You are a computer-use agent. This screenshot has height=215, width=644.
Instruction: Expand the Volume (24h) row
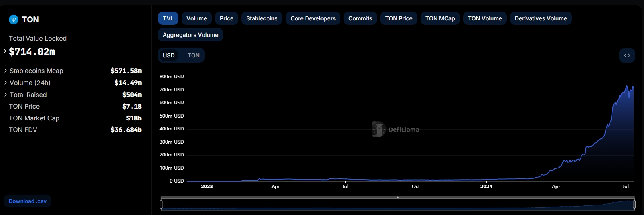coord(6,83)
